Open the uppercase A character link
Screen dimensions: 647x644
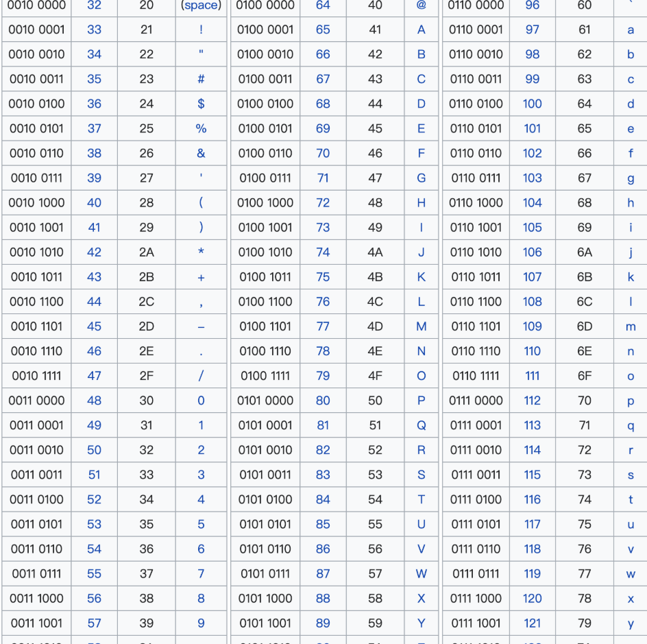pos(422,29)
